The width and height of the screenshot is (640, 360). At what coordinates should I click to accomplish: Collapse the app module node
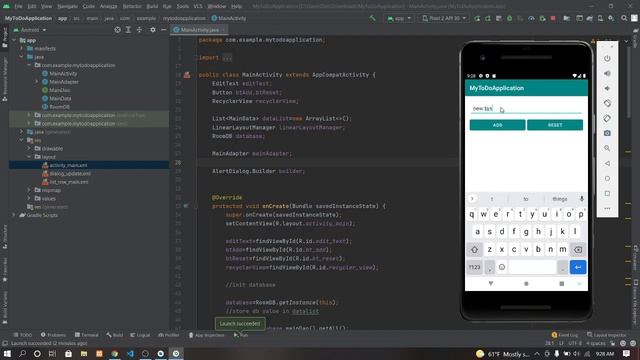(x=14, y=40)
